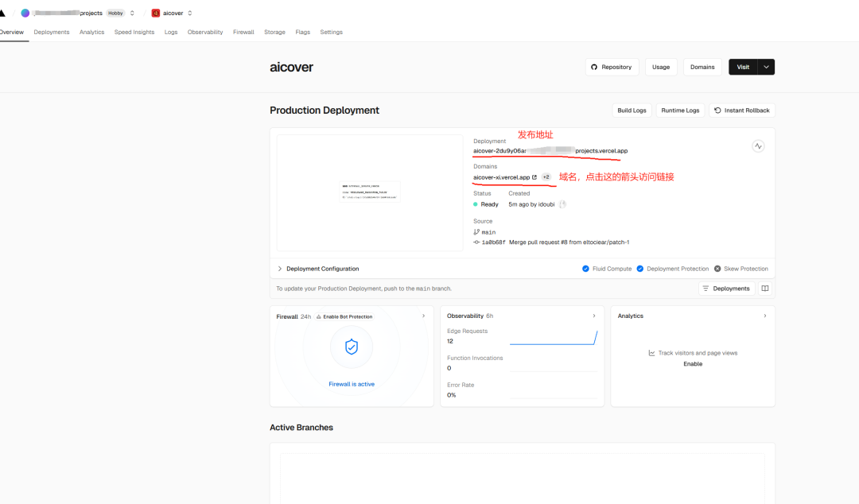Click the activity pulse icon in deployment card
Image resolution: width=859 pixels, height=504 pixels.
pyautogui.click(x=758, y=146)
